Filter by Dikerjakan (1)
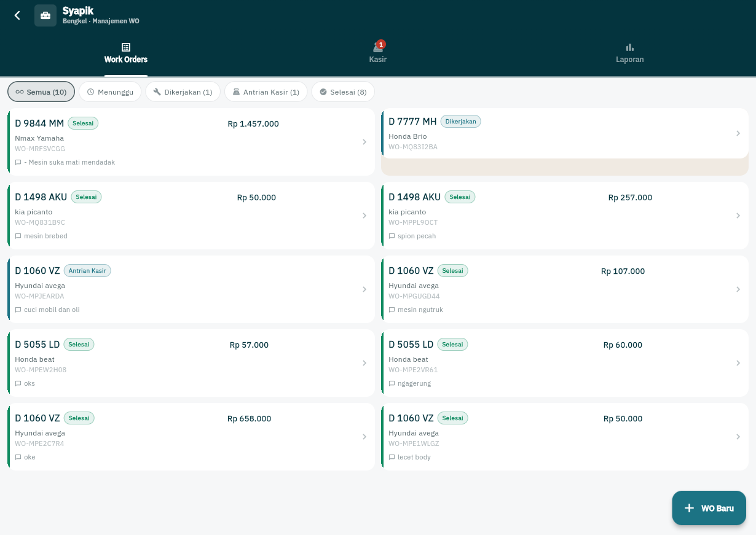The width and height of the screenshot is (756, 535). 183,92
